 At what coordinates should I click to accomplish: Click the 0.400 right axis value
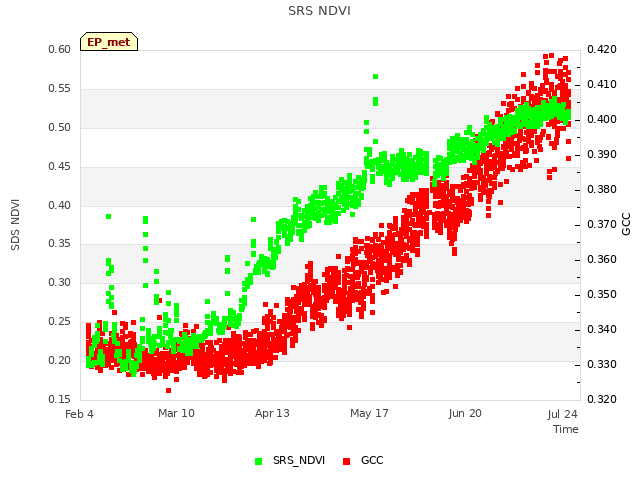602,120
